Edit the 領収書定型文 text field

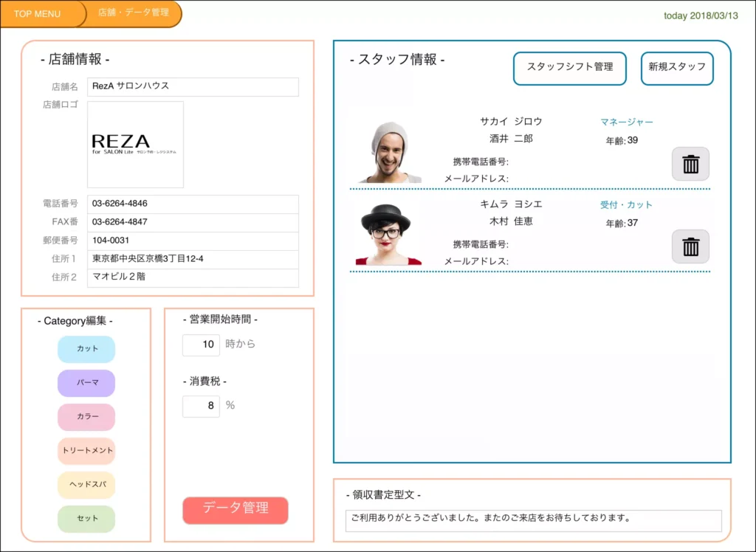coord(533,520)
